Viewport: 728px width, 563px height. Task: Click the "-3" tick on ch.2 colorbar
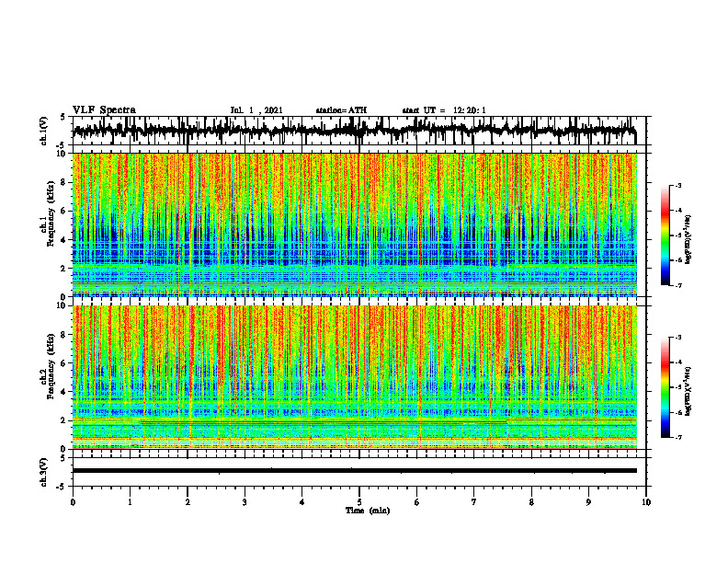coord(678,338)
